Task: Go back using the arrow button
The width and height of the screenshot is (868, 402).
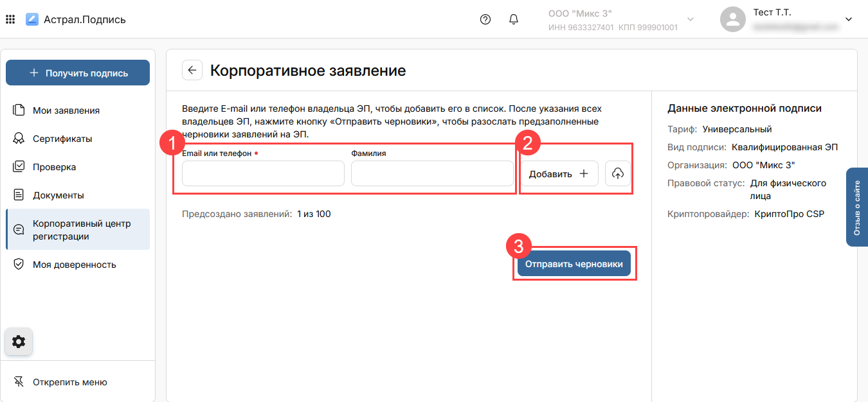Action: click(x=192, y=70)
